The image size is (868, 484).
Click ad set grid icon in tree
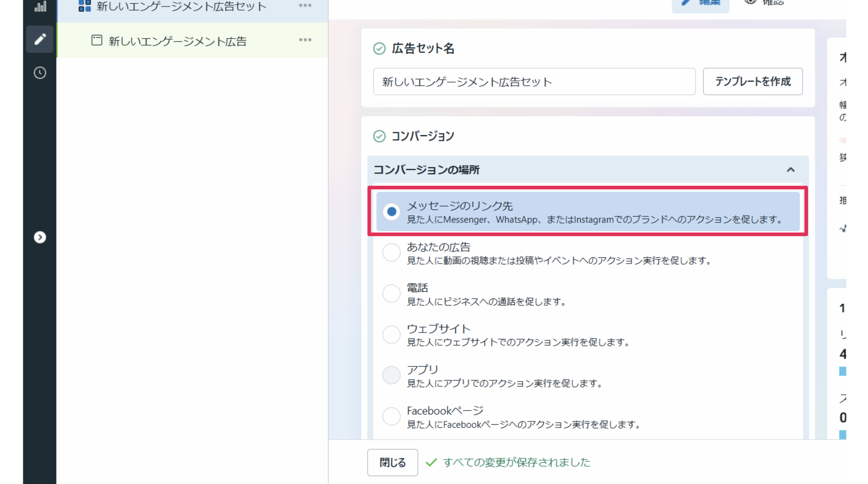[84, 6]
